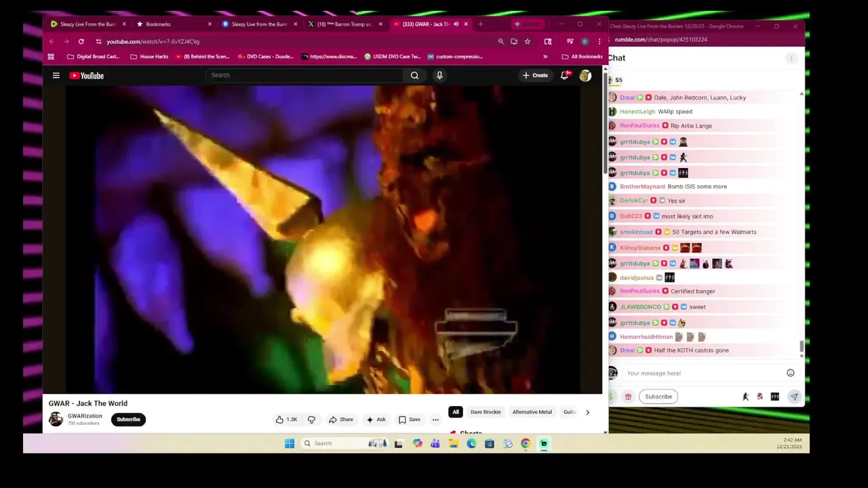Switch to the Barron Trump X tab
Image resolution: width=868 pixels, height=488 pixels.
[344, 24]
